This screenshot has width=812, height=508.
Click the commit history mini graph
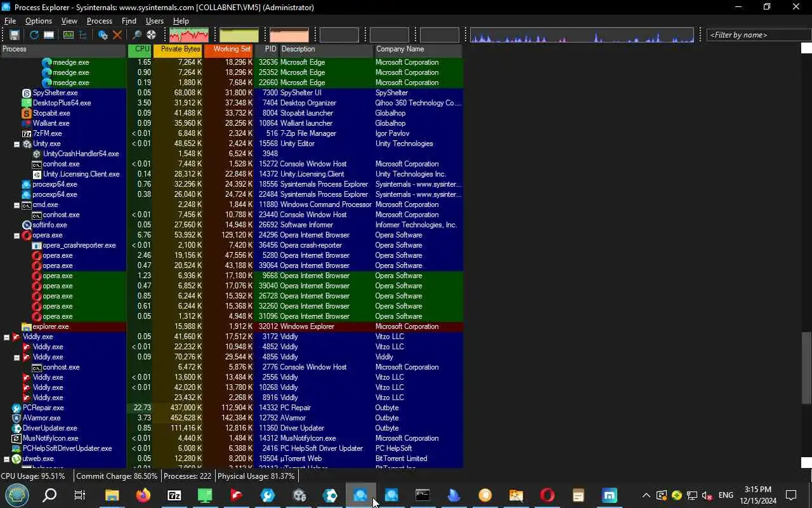(x=239, y=35)
